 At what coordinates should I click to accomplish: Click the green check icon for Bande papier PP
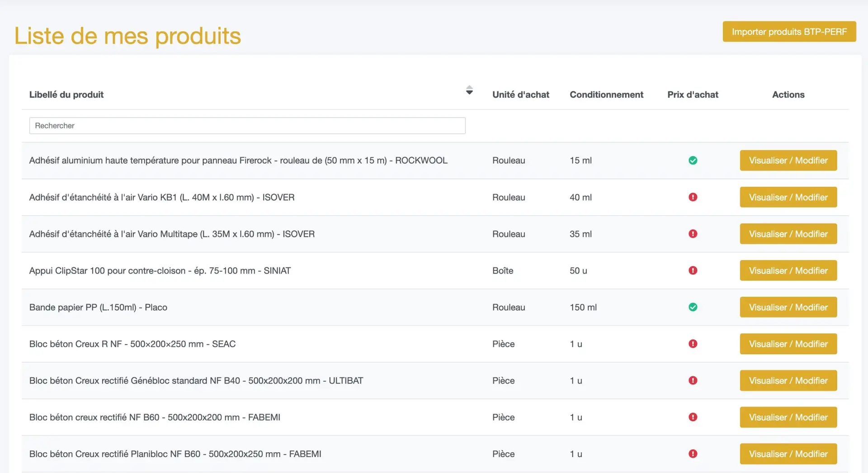pos(693,307)
